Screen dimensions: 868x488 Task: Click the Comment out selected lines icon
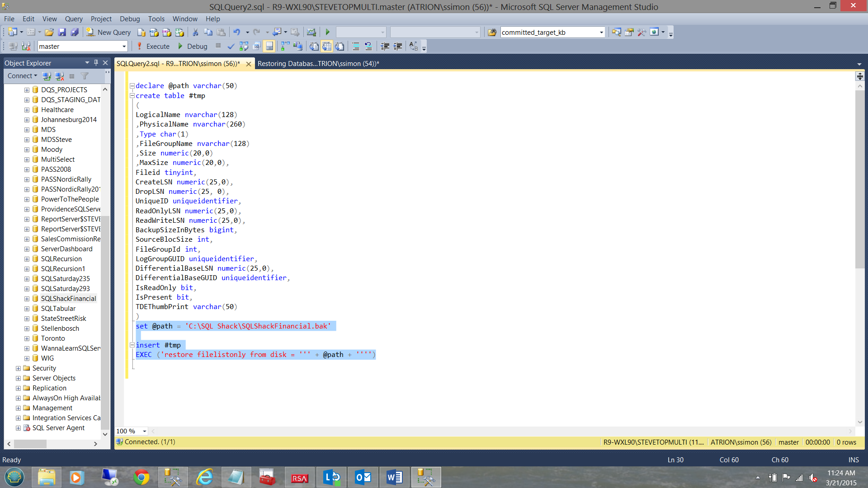356,46
